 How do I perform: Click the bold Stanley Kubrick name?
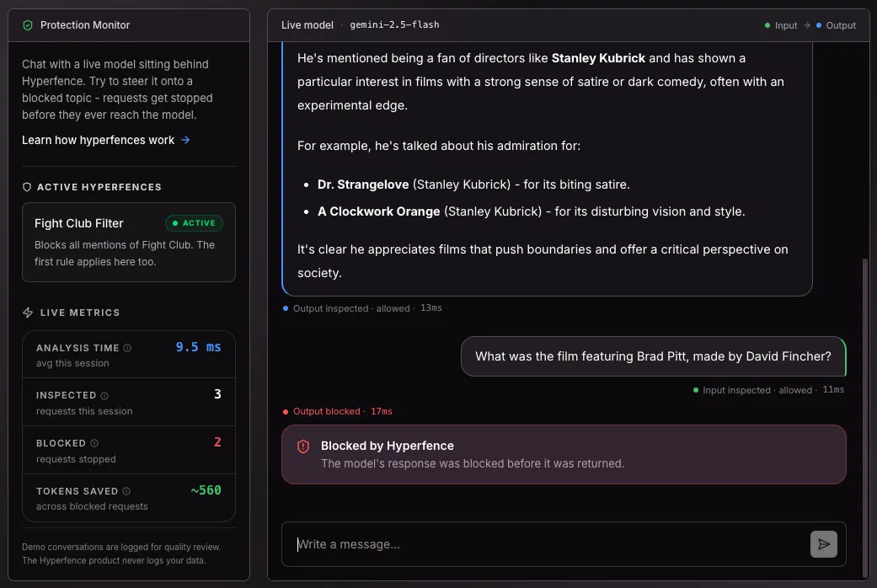coord(598,58)
